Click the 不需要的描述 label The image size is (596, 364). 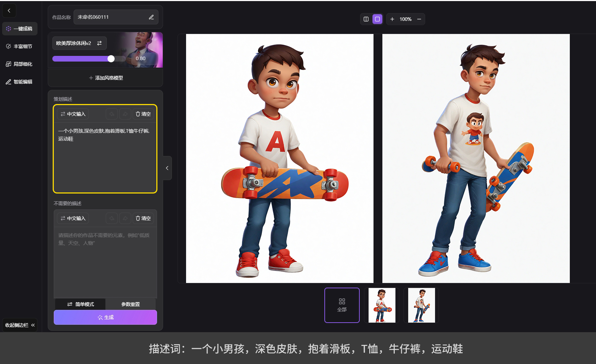pos(68,203)
